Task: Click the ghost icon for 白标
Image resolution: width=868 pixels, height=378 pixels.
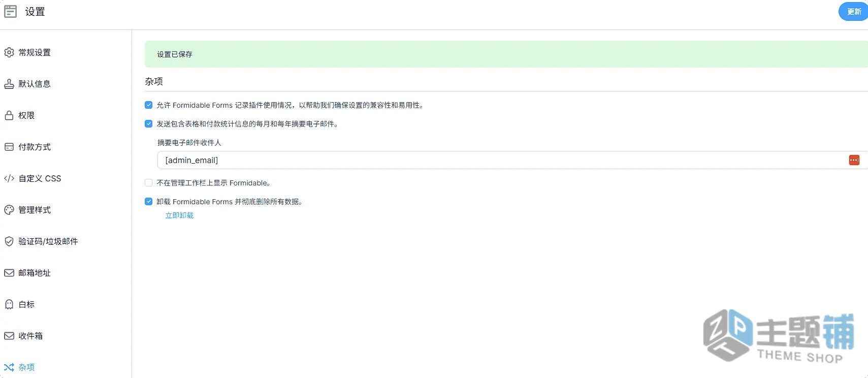Action: [x=9, y=304]
